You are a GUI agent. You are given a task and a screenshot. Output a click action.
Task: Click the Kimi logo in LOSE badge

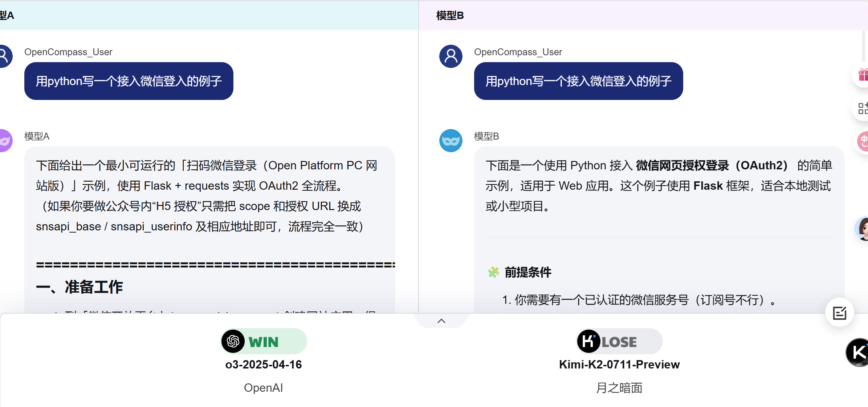click(x=588, y=341)
